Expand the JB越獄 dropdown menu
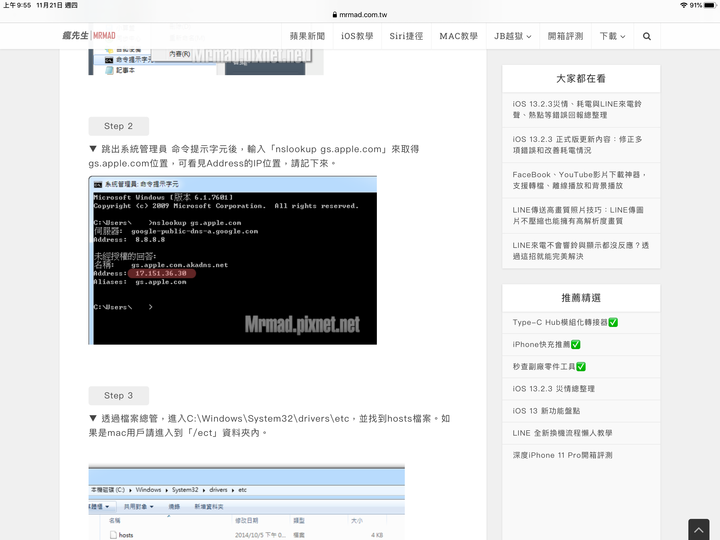Viewport: 720px width, 540px height. [x=512, y=36]
